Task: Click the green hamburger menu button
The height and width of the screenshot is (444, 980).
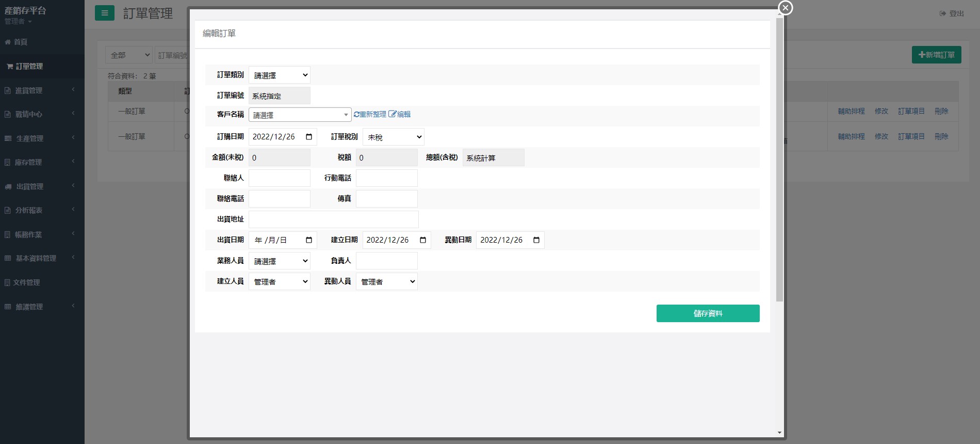Action: point(105,13)
